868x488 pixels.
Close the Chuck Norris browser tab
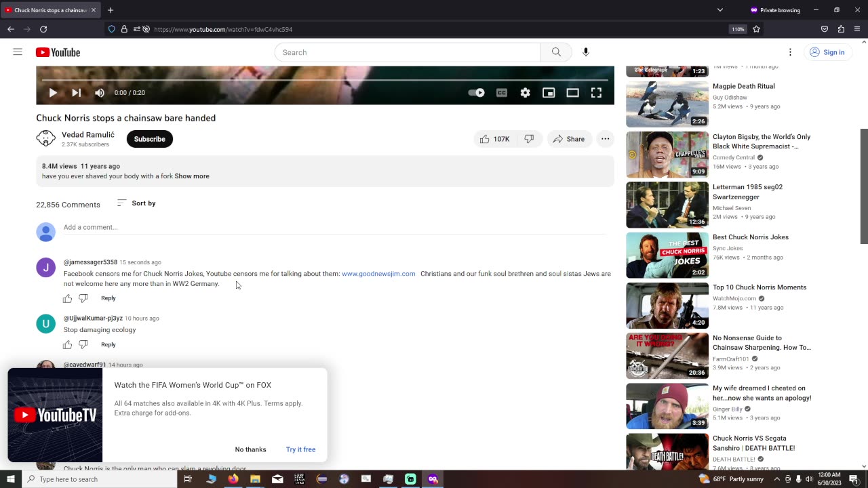point(94,10)
